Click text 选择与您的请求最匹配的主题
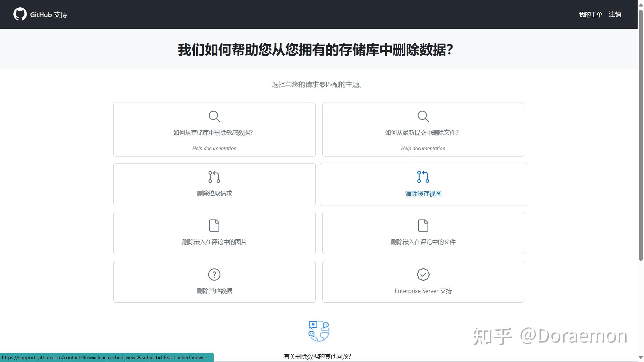 [x=317, y=85]
